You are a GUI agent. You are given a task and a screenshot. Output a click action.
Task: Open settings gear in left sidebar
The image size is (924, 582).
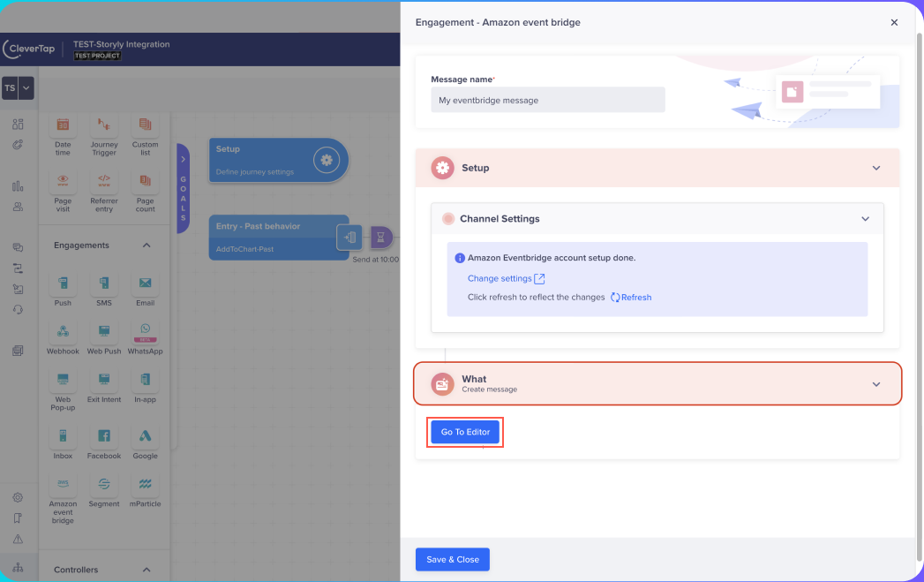pyautogui.click(x=18, y=498)
